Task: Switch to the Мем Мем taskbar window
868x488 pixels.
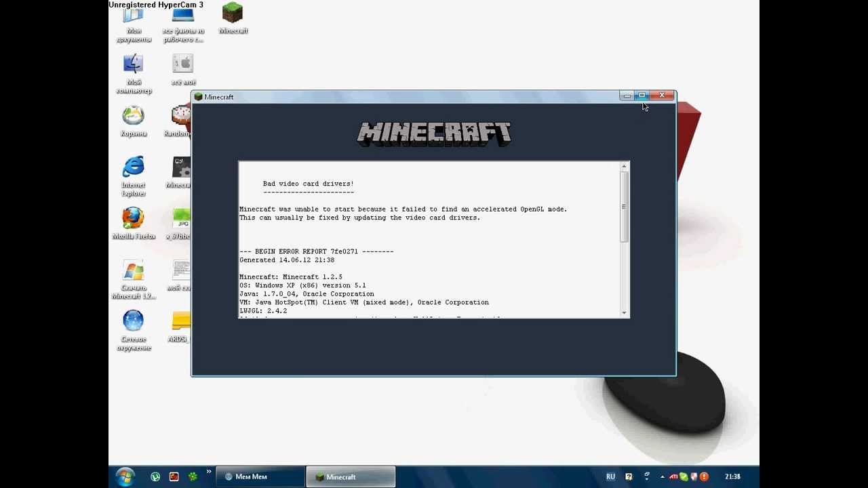Action: [260, 477]
